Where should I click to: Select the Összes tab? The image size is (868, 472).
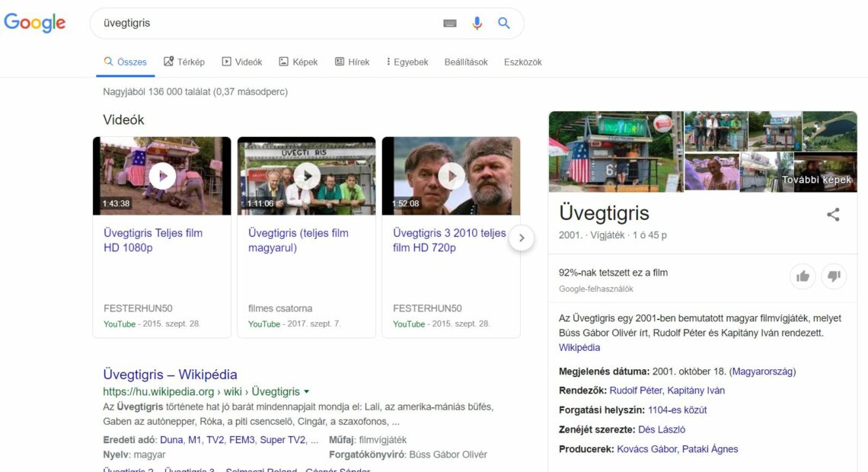coord(125,62)
